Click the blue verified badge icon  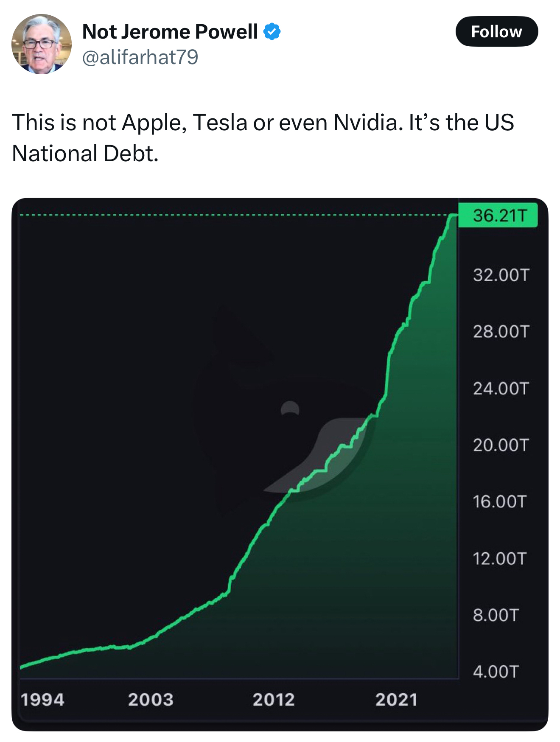click(272, 32)
